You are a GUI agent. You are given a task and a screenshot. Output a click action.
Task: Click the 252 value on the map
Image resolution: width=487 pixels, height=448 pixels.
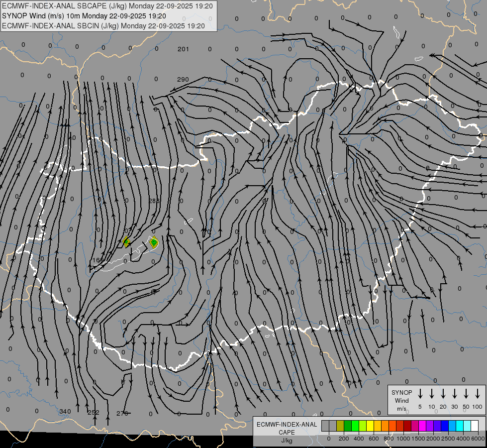coord(94,413)
